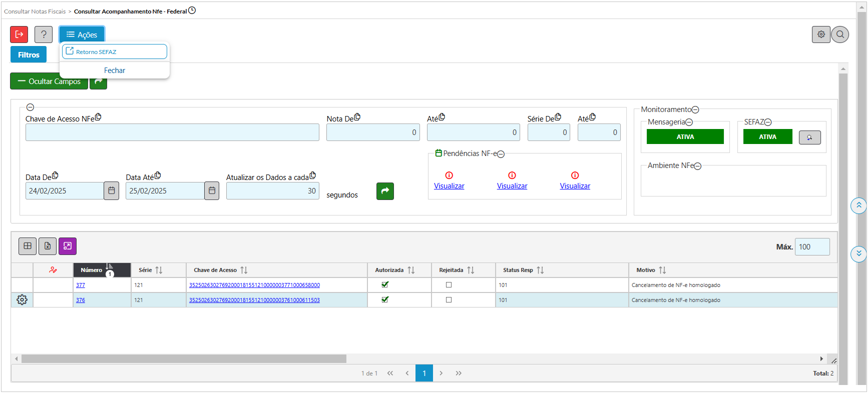Viewport: 868px width, 393px height.
Task: Open settings gear icon at top right
Action: pyautogui.click(x=821, y=34)
